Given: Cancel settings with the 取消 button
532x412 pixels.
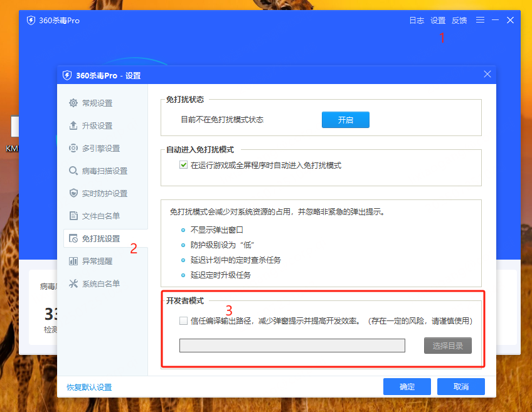Looking at the screenshot, I should (460, 386).
